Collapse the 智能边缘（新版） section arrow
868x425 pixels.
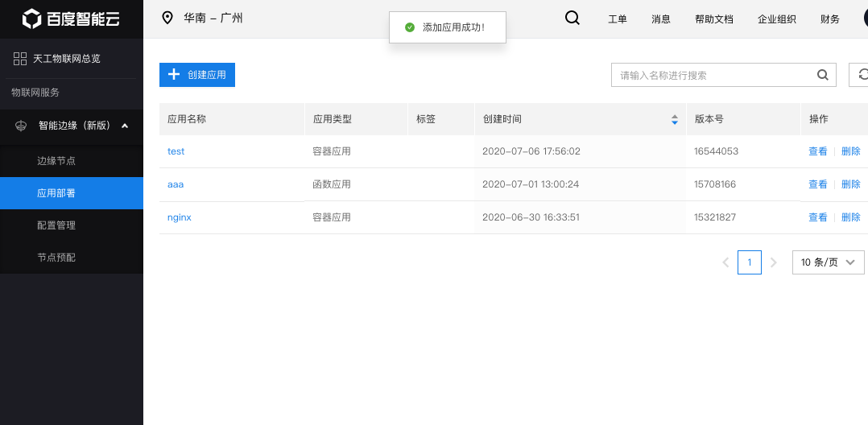[125, 126]
